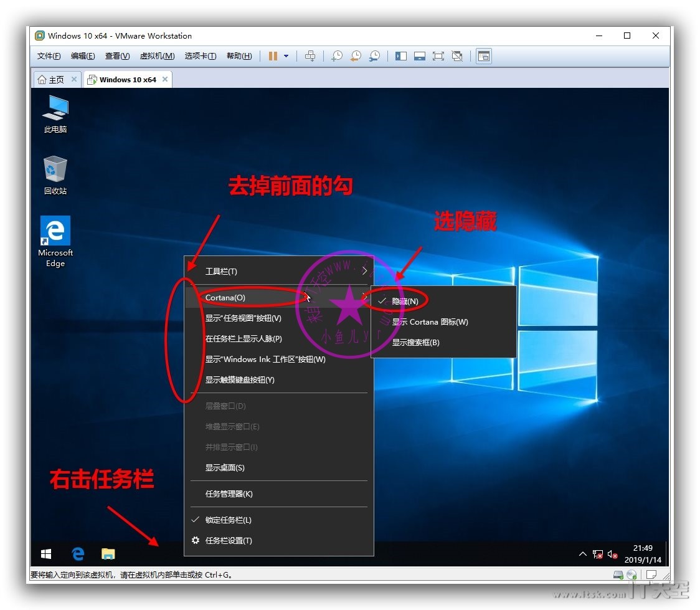Choose 显示 Cortana 图标(W) option
The width and height of the screenshot is (700, 610).
444,322
